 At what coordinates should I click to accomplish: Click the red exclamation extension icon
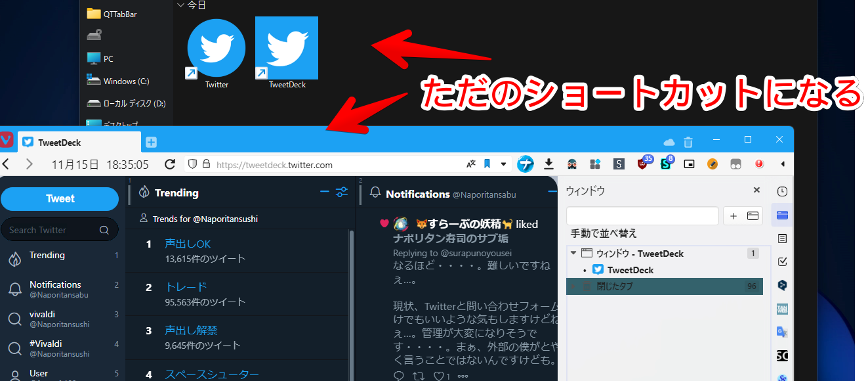[760, 164]
